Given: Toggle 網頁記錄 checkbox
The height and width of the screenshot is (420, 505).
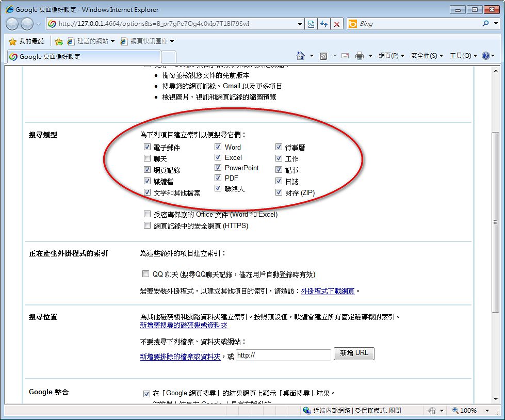Looking at the screenshot, I should point(147,169).
